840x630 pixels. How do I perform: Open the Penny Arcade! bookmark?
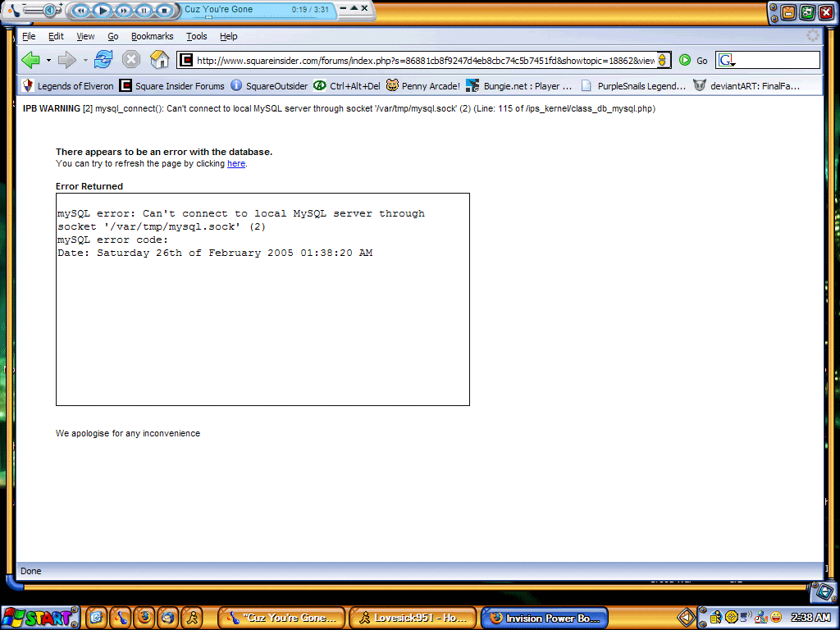coord(423,85)
